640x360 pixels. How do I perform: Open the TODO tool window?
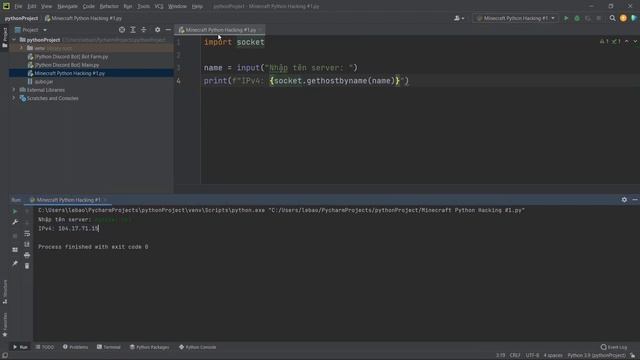(x=45, y=347)
